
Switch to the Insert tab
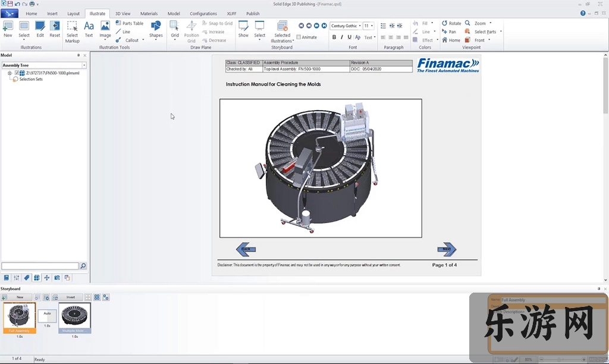(x=52, y=14)
